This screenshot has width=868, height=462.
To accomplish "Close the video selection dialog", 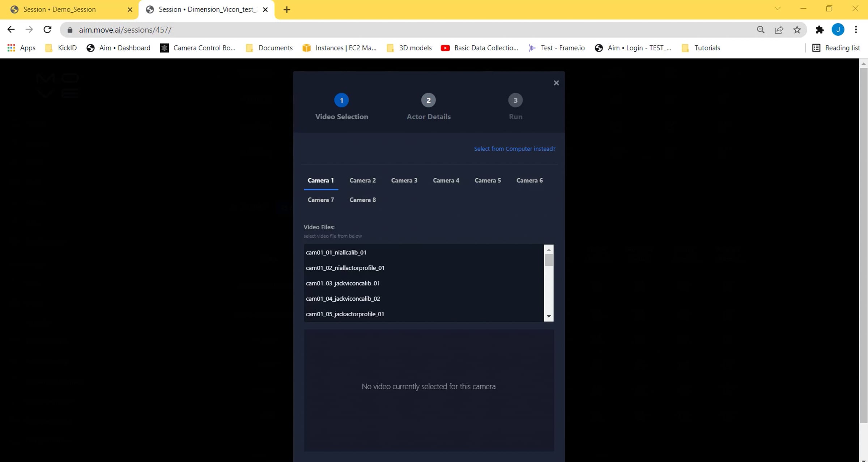I will point(556,83).
